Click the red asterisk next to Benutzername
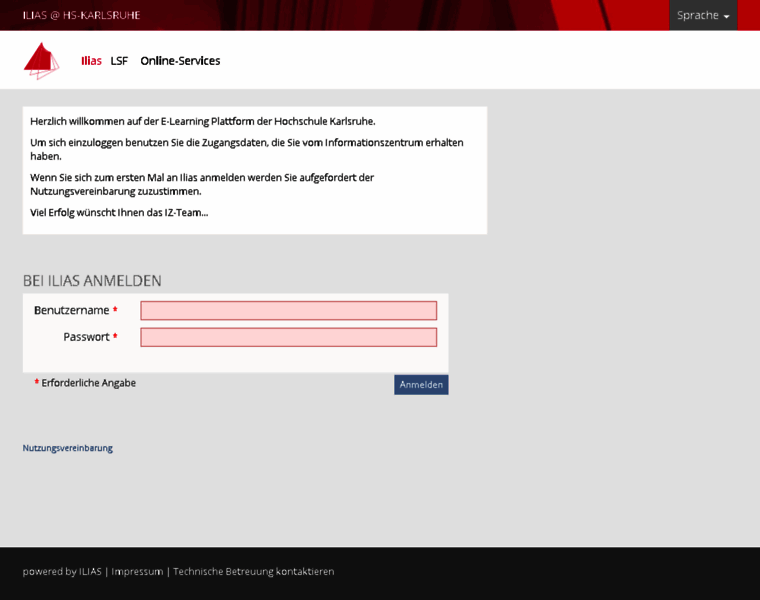Viewport: 760px width, 600px height. coord(115,311)
